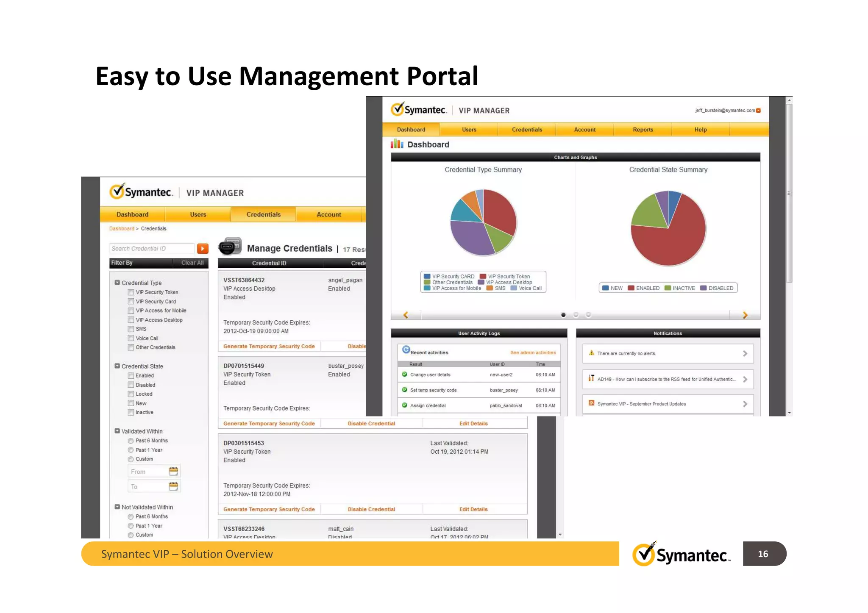The width and height of the screenshot is (868, 613).
Task: Check the VIP Access for Mobile filter
Action: pyautogui.click(x=131, y=311)
